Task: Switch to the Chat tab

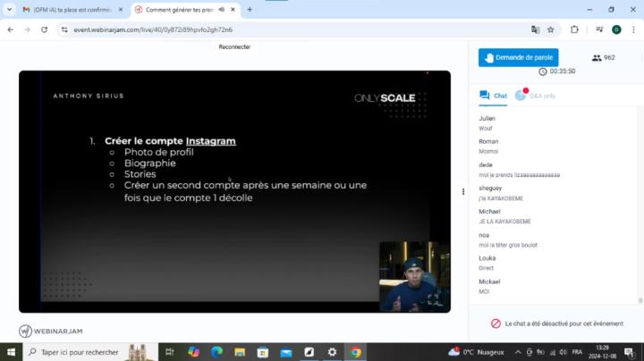Action: tap(493, 96)
